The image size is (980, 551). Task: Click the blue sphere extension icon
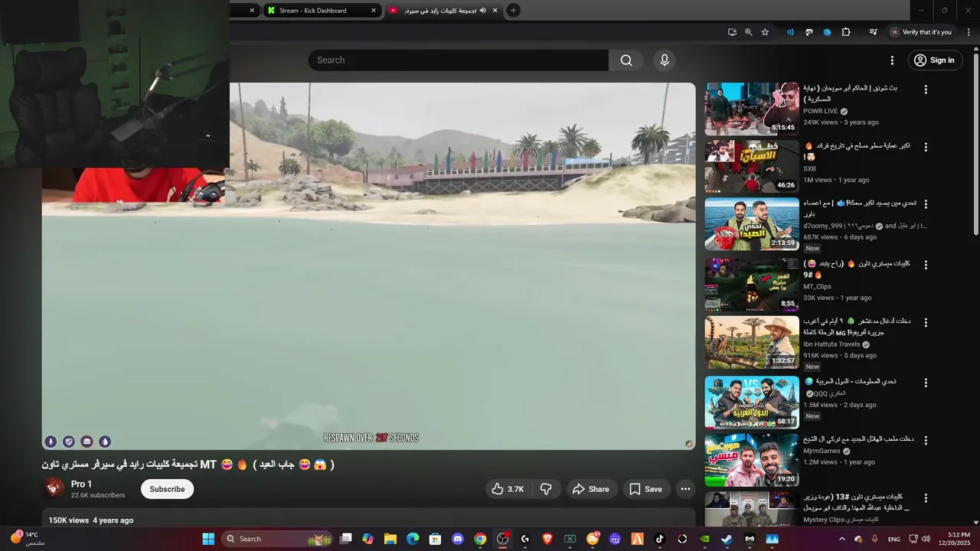coord(827,32)
